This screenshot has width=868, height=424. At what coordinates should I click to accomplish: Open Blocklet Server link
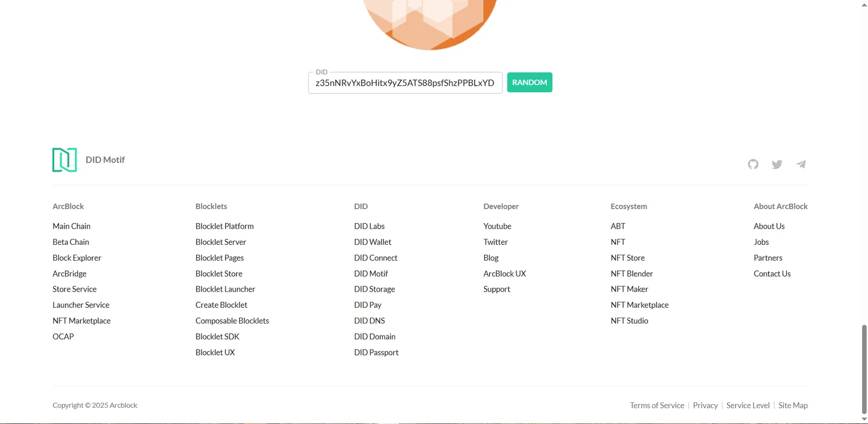click(221, 242)
